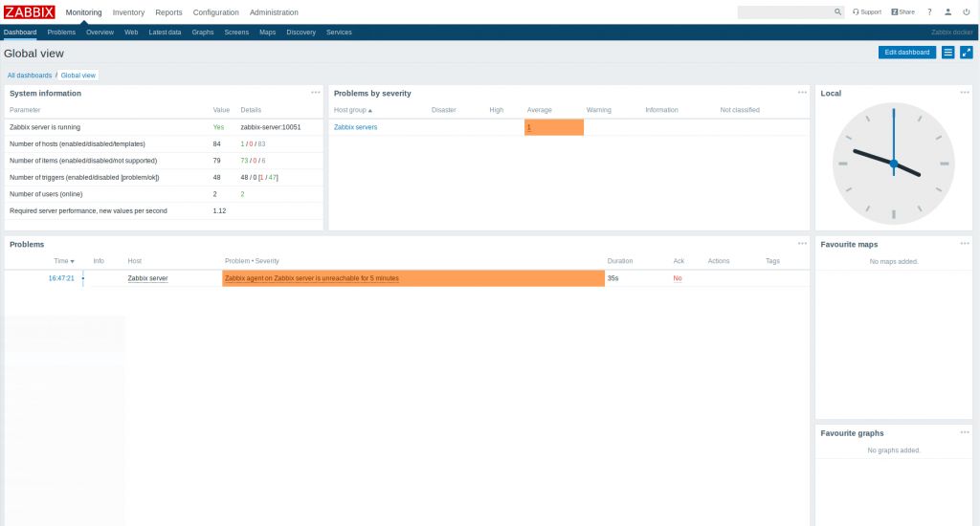Click the zabbix-server:10051 details text
The image size is (980, 526).
pos(271,127)
